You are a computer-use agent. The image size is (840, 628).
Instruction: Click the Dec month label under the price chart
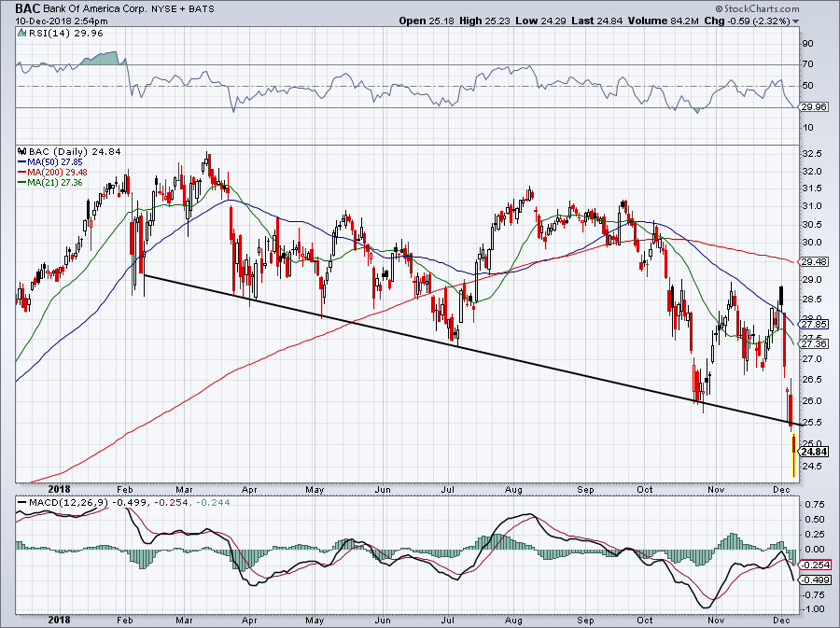coord(781,489)
